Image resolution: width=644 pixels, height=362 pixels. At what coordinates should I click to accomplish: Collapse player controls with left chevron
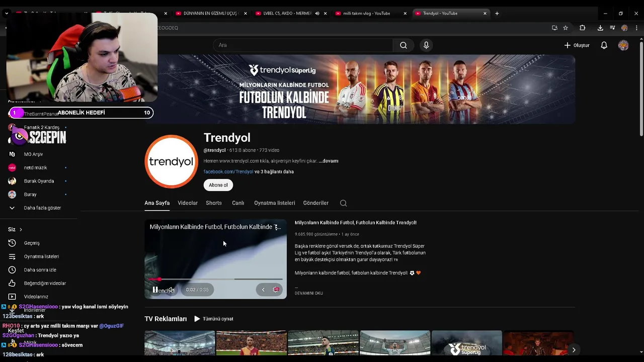pyautogui.click(x=263, y=290)
